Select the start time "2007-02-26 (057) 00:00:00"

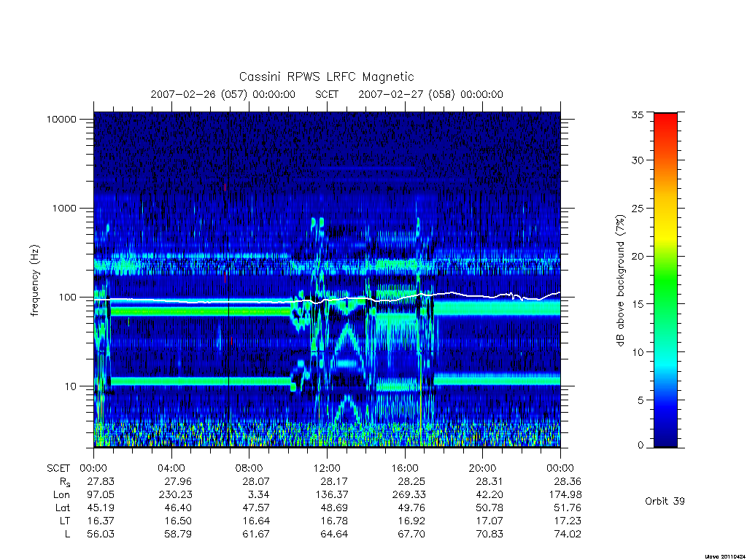point(222,94)
